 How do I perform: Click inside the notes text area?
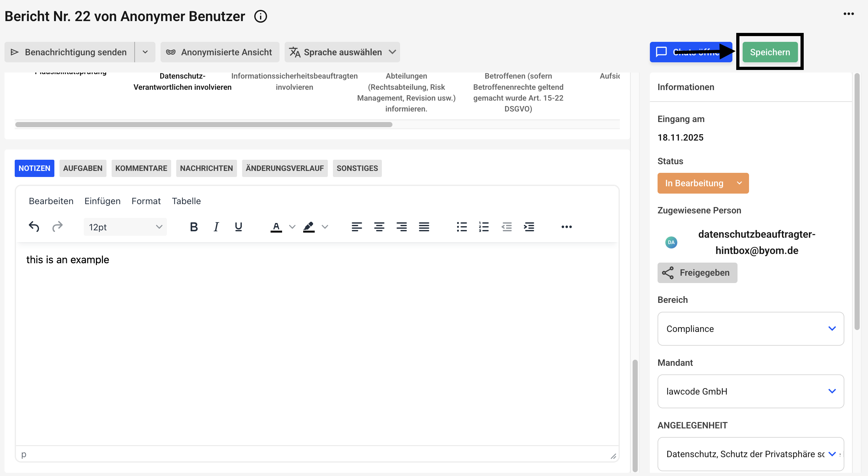(317, 337)
